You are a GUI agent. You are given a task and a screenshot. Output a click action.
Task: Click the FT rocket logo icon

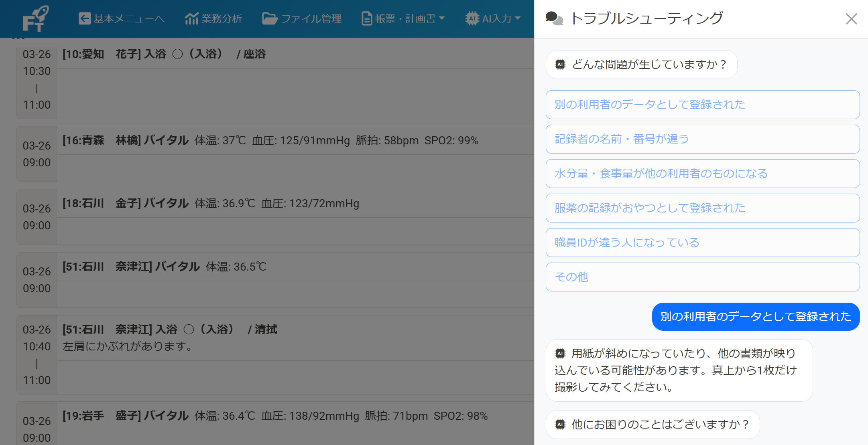(35, 18)
